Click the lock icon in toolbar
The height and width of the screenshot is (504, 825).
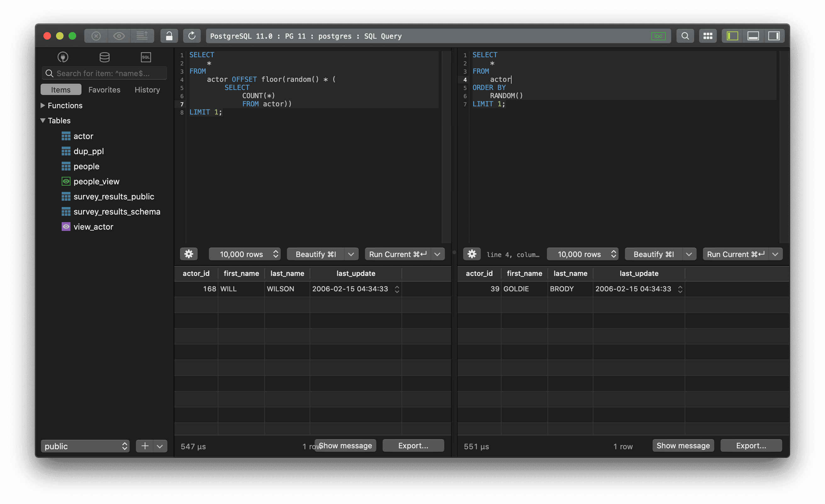pyautogui.click(x=169, y=36)
